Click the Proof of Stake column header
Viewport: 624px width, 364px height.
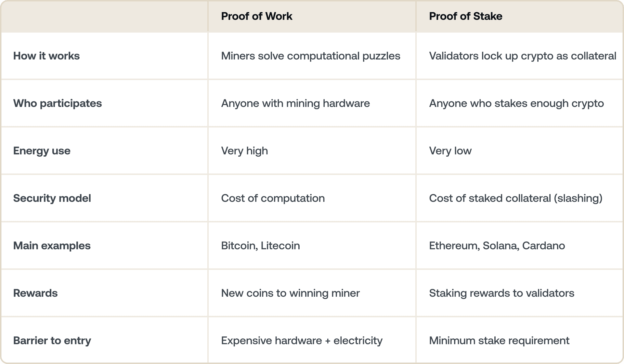point(465,16)
